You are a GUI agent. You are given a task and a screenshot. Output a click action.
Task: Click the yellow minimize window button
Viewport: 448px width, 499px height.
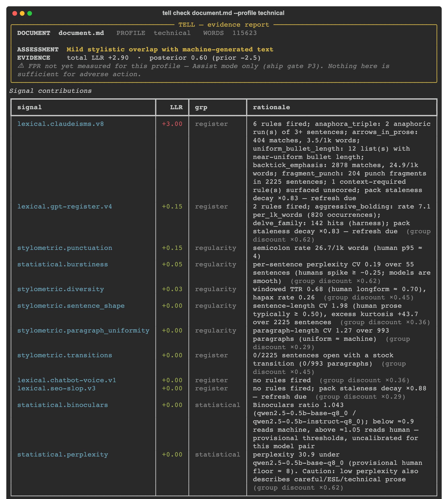[22, 13]
